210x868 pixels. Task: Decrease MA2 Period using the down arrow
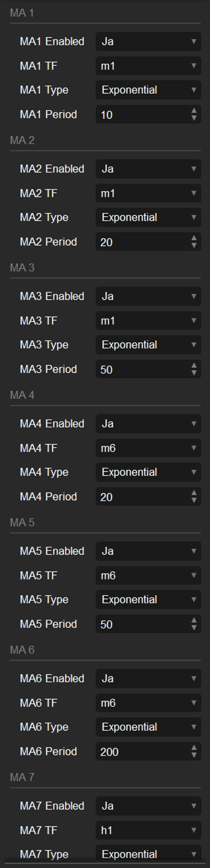point(195,245)
